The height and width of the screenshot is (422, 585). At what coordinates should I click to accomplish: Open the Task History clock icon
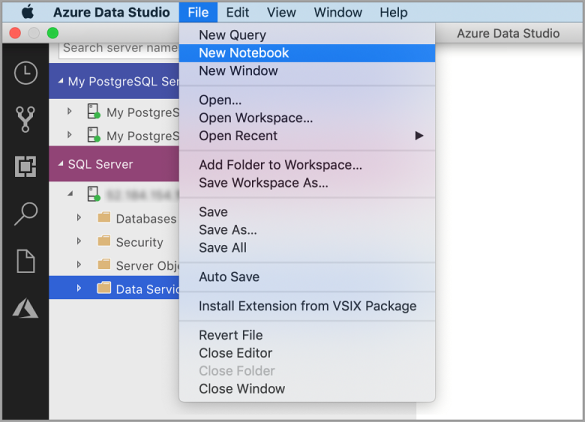(25, 72)
